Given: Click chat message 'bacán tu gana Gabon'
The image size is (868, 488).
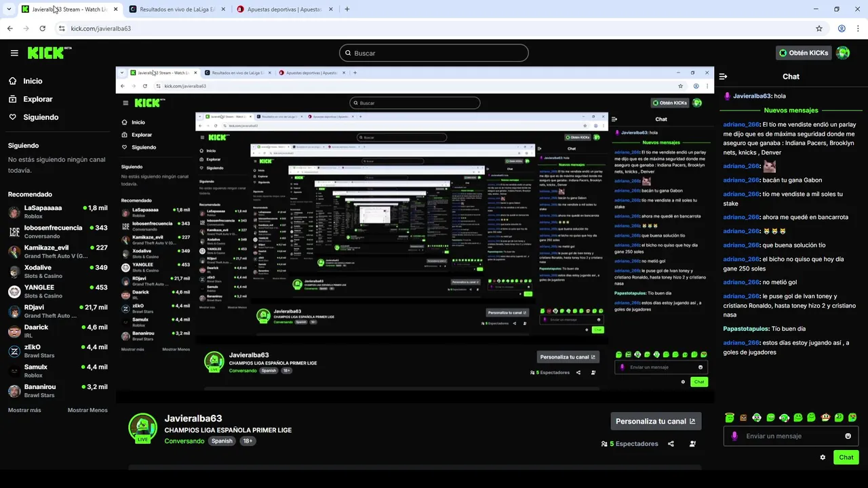Looking at the screenshot, I should pyautogui.click(x=792, y=180).
